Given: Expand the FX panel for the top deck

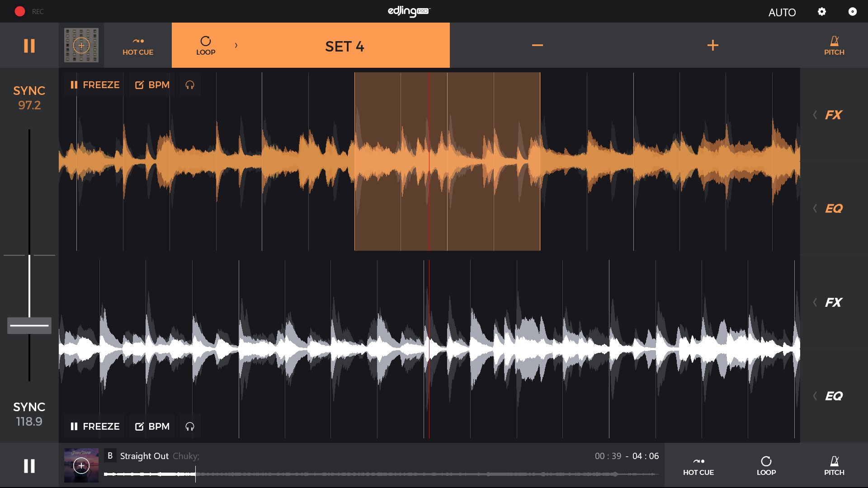Looking at the screenshot, I should (x=830, y=115).
